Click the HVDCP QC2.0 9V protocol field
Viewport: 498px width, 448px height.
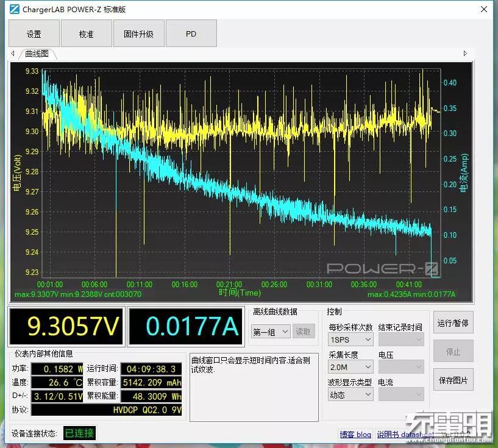107,410
